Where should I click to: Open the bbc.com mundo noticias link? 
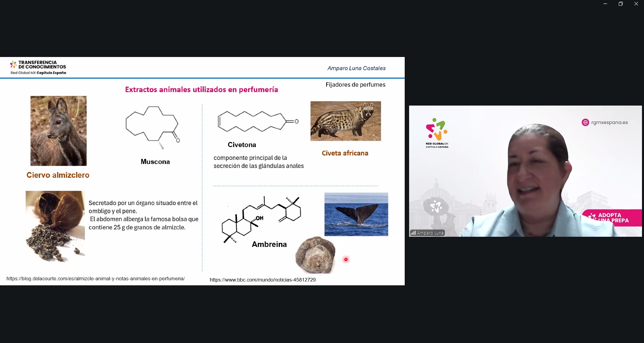click(x=263, y=280)
